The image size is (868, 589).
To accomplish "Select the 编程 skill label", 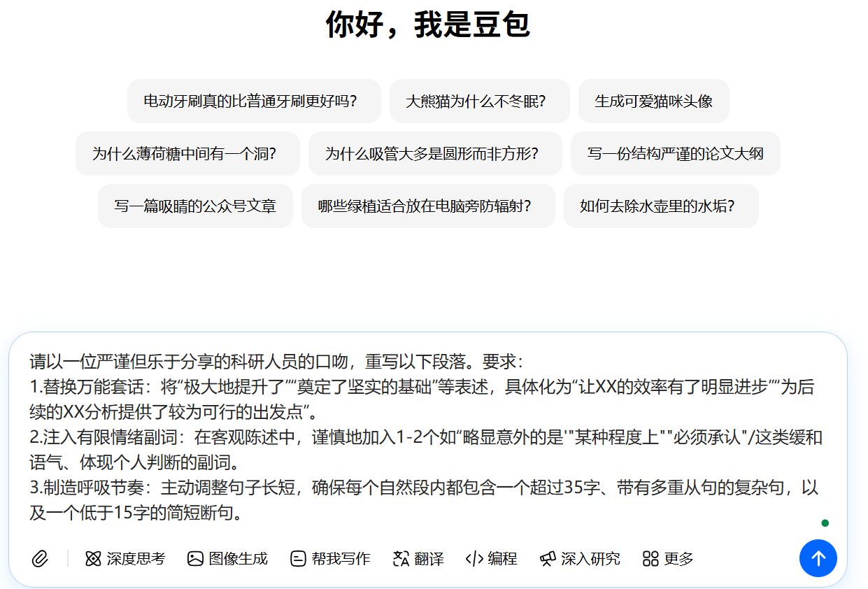I will coord(502,559).
